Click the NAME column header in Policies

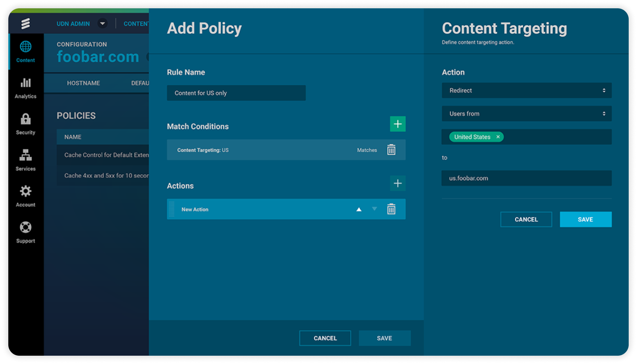tap(73, 137)
